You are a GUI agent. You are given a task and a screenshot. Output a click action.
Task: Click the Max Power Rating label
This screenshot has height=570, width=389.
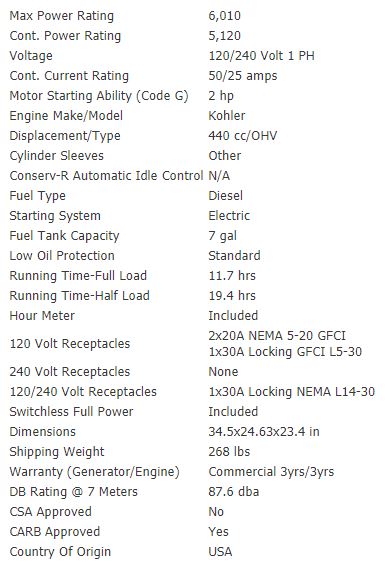pyautogui.click(x=61, y=16)
